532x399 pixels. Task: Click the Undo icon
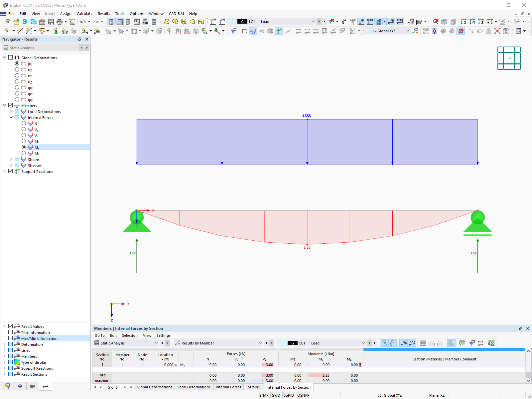82,21
